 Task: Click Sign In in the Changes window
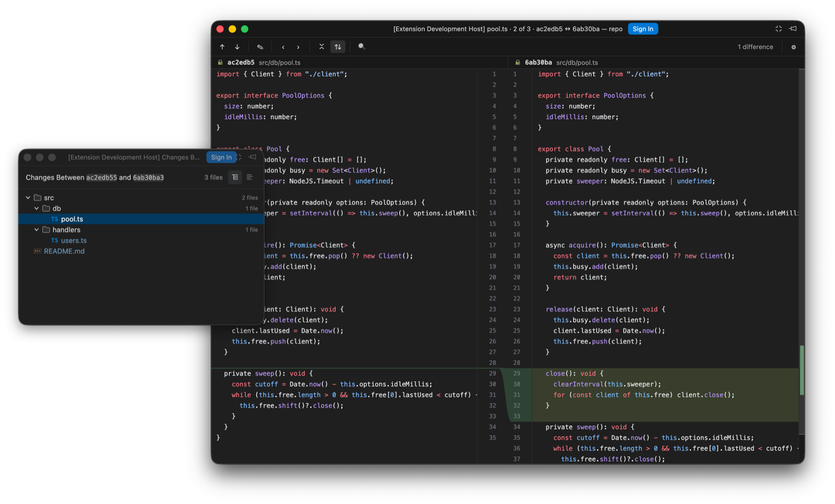tap(221, 157)
